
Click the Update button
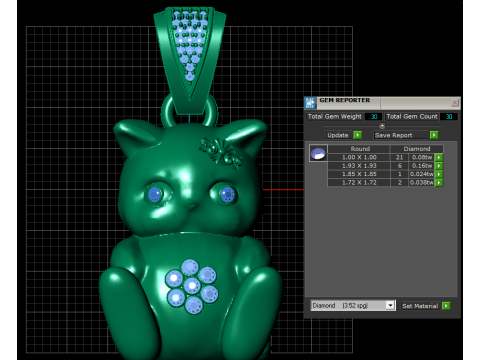pyautogui.click(x=339, y=135)
